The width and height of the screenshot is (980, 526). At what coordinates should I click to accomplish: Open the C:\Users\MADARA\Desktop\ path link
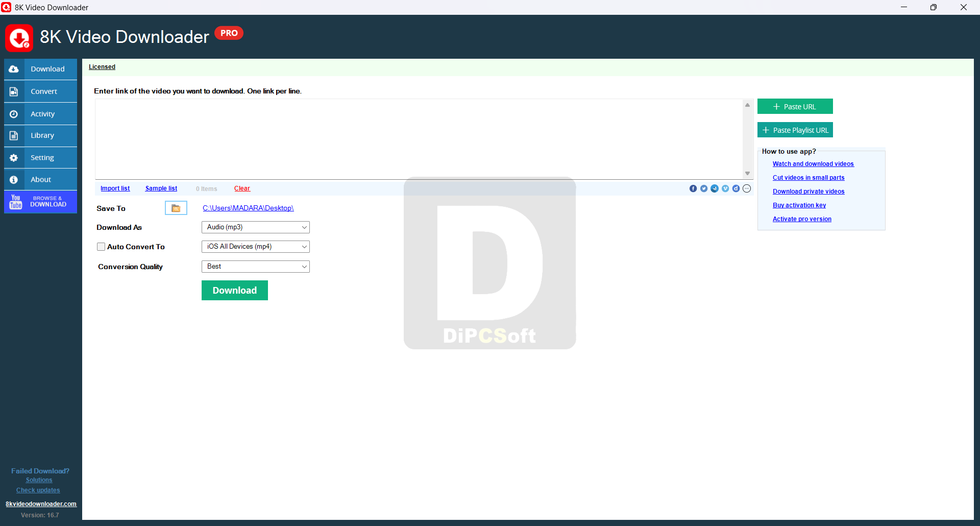[248, 208]
